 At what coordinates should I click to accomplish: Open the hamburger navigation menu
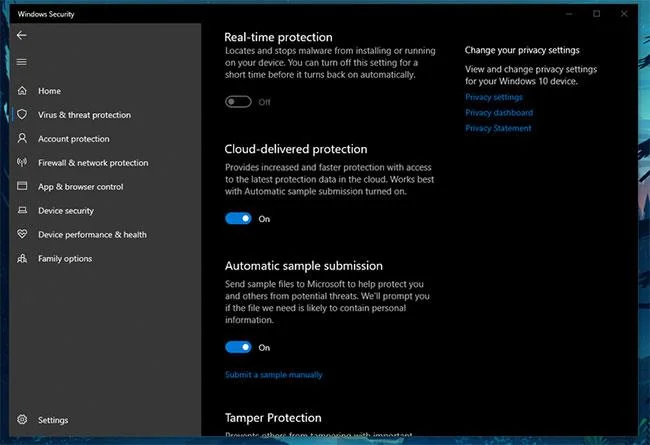(22, 62)
